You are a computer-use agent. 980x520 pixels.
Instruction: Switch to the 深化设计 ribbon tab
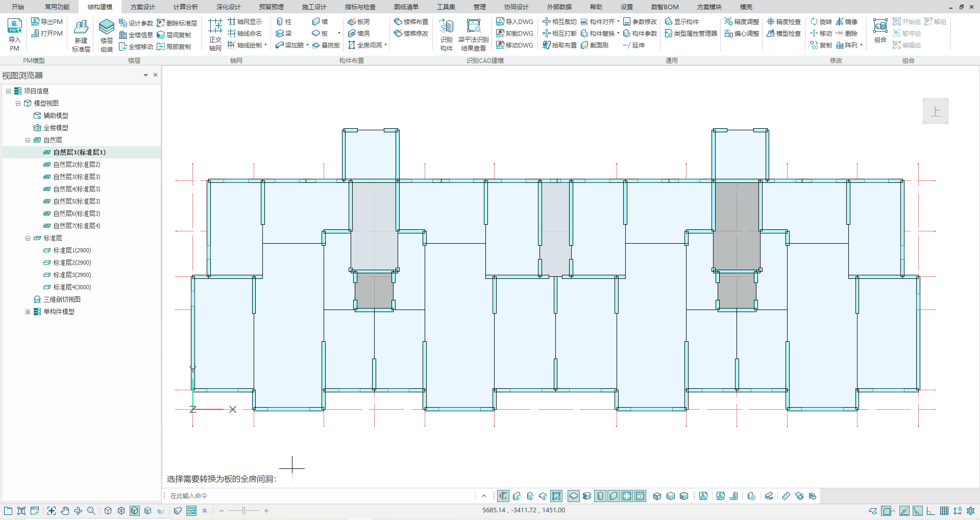[228, 7]
